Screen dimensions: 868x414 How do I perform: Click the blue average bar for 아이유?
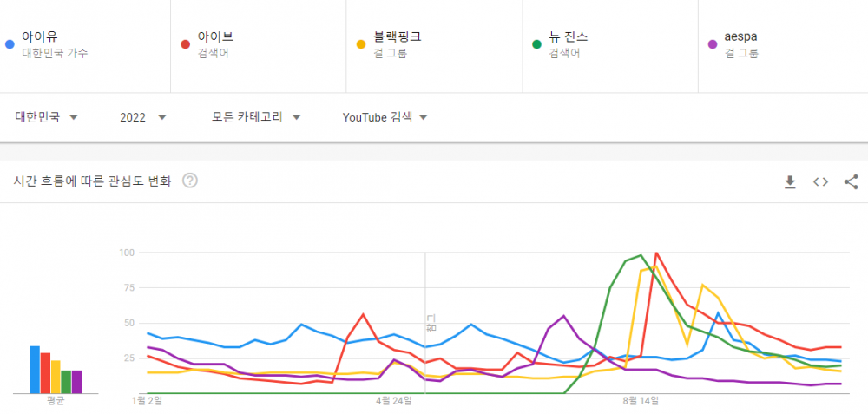(35, 370)
